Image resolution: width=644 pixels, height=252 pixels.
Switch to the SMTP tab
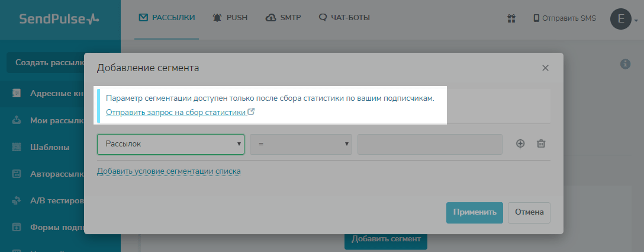(284, 18)
